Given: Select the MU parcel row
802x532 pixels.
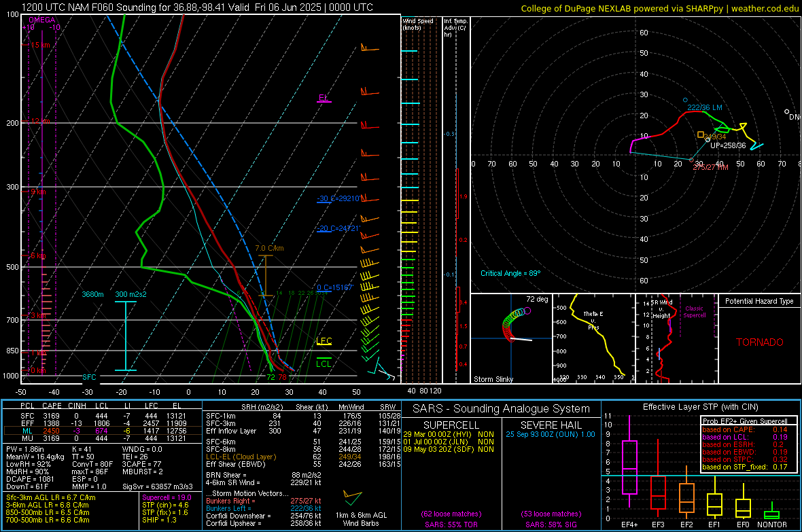Looking at the screenshot, I should pyautogui.click(x=103, y=438).
